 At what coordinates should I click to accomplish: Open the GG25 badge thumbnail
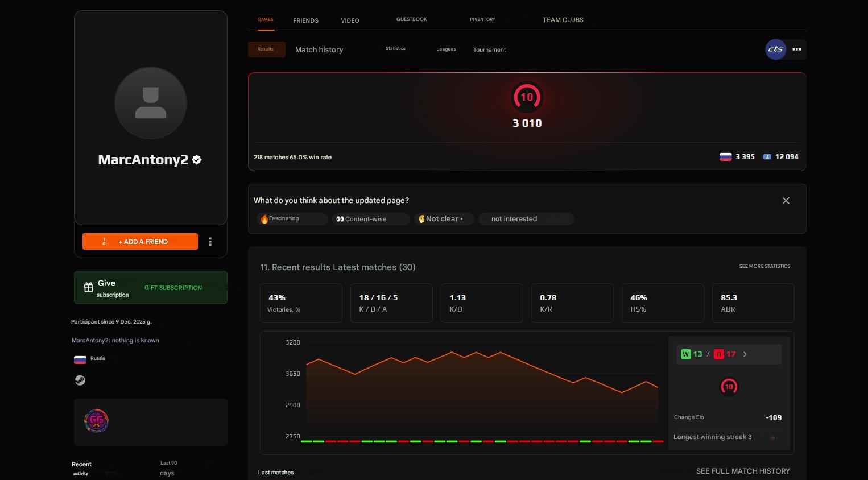[96, 421]
